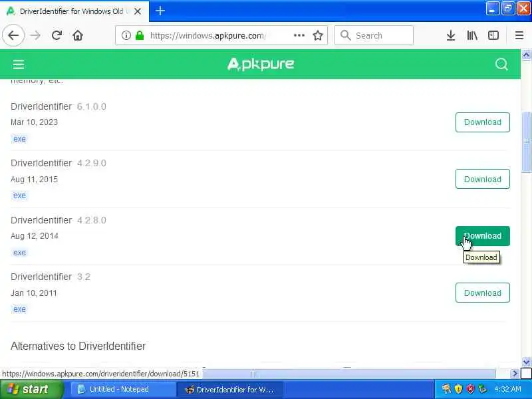
Task: Click the DriverIdentifier 6.1.0.0 title
Action: [x=59, y=106]
